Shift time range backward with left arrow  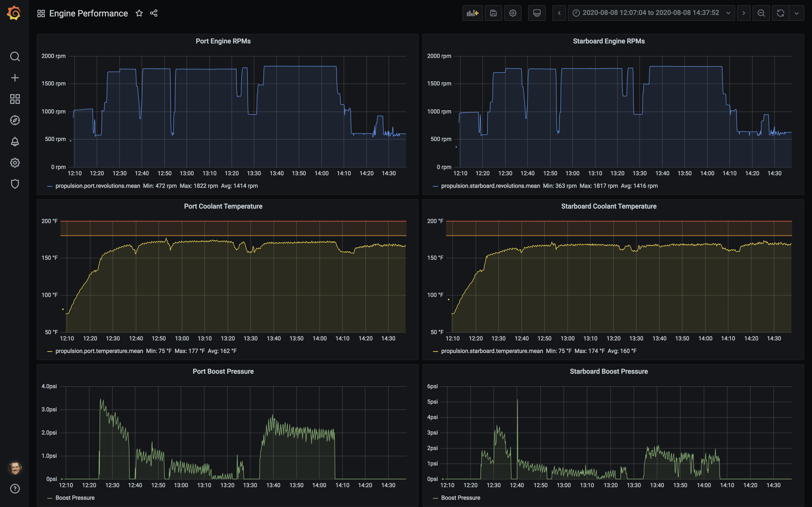559,13
